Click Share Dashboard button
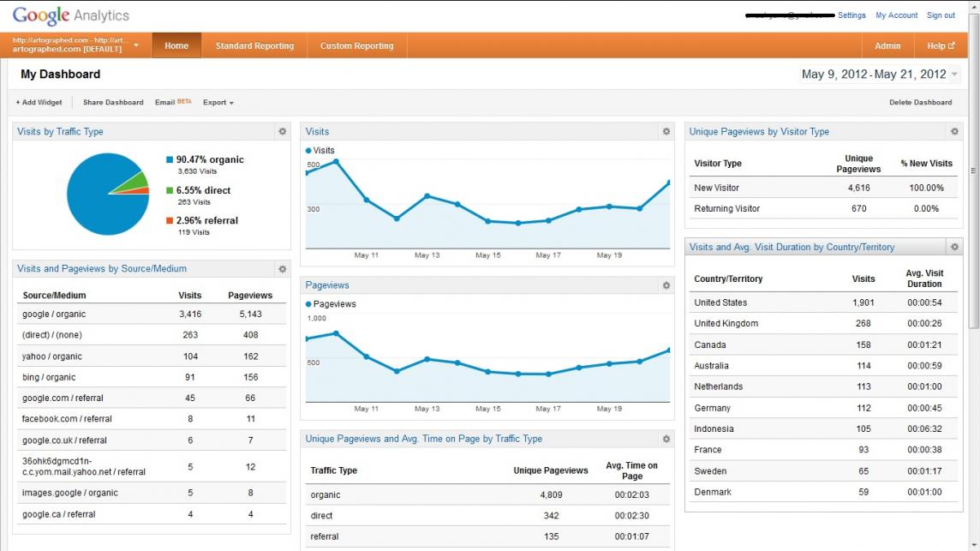980x551 pixels. coord(113,103)
